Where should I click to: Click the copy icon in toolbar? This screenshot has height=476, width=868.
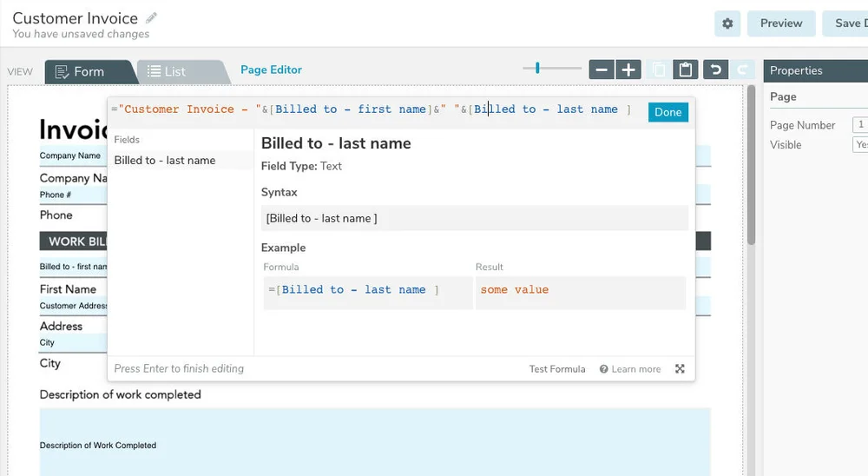[x=659, y=69]
